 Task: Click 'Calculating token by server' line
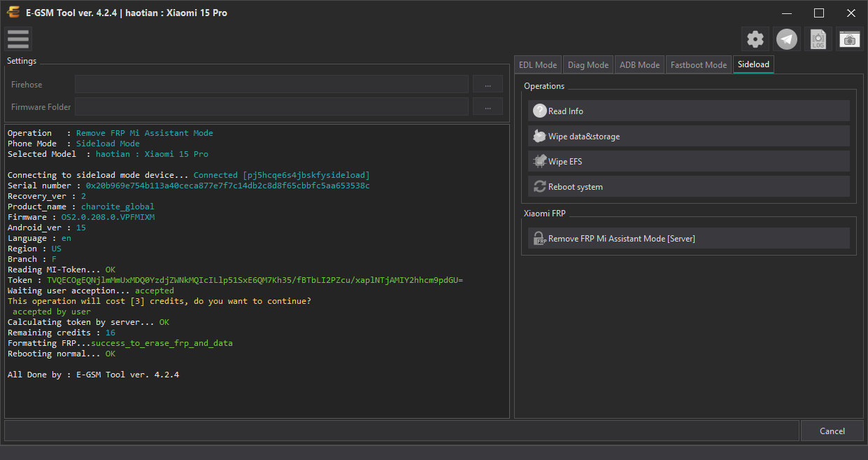point(88,322)
